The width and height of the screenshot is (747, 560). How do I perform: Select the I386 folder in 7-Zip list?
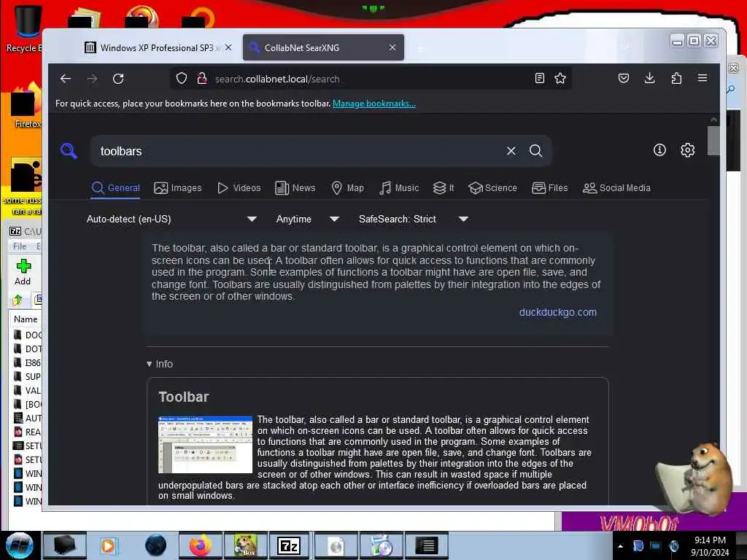point(27,363)
